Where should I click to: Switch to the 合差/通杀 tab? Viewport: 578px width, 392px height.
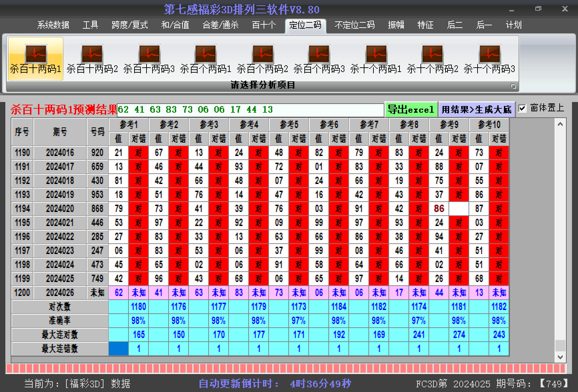tap(220, 25)
